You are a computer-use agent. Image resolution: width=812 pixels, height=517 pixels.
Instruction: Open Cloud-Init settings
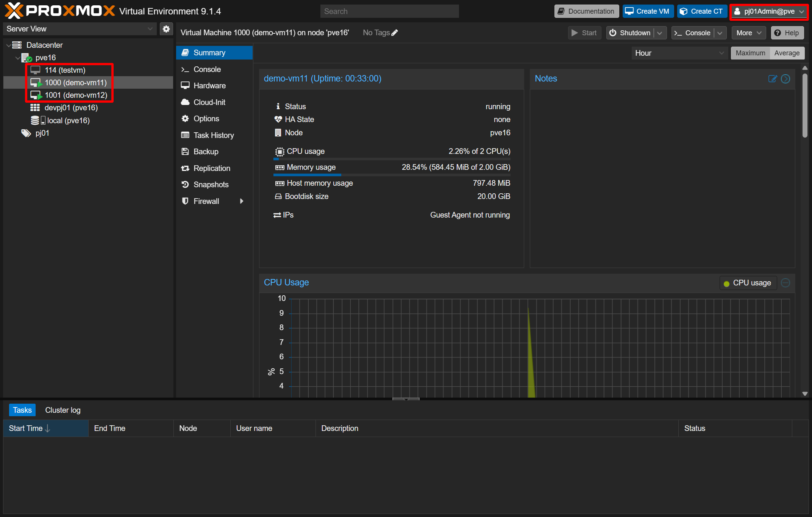point(209,102)
